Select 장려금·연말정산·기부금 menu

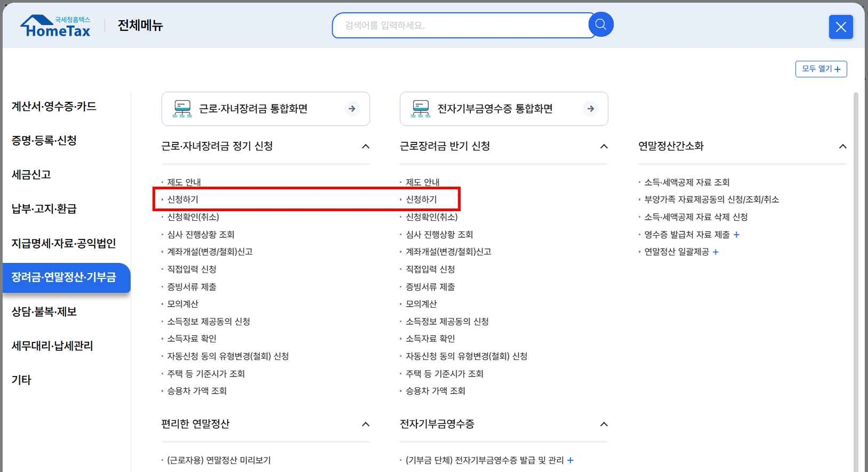[x=67, y=277]
